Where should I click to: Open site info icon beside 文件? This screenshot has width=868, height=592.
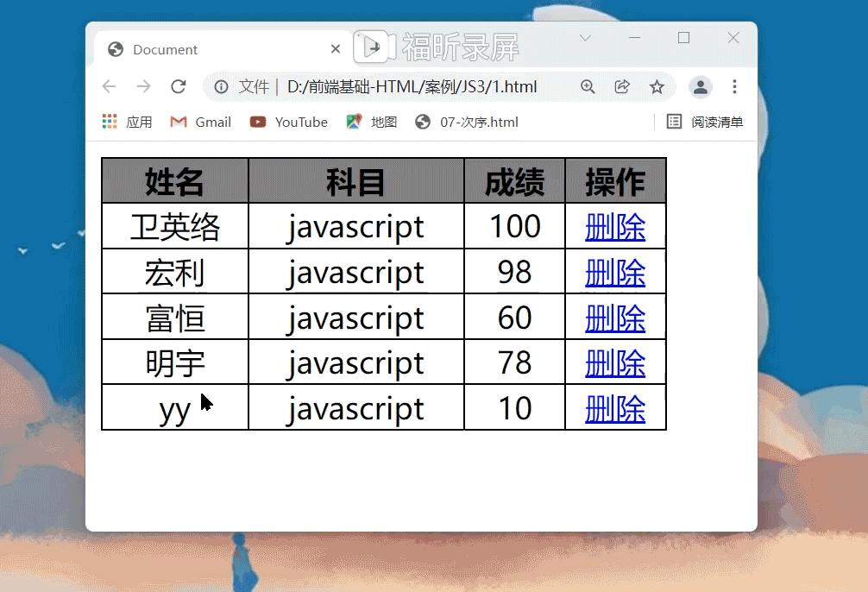coord(221,87)
